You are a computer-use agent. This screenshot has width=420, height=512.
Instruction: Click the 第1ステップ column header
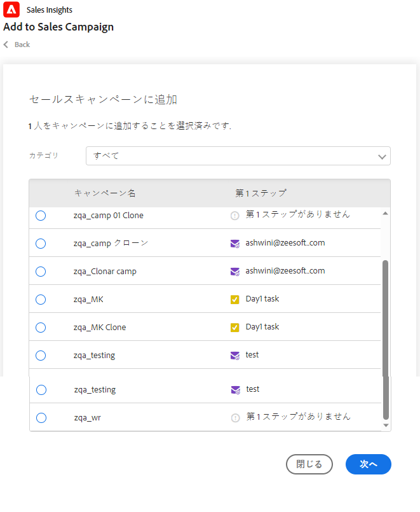pos(261,193)
